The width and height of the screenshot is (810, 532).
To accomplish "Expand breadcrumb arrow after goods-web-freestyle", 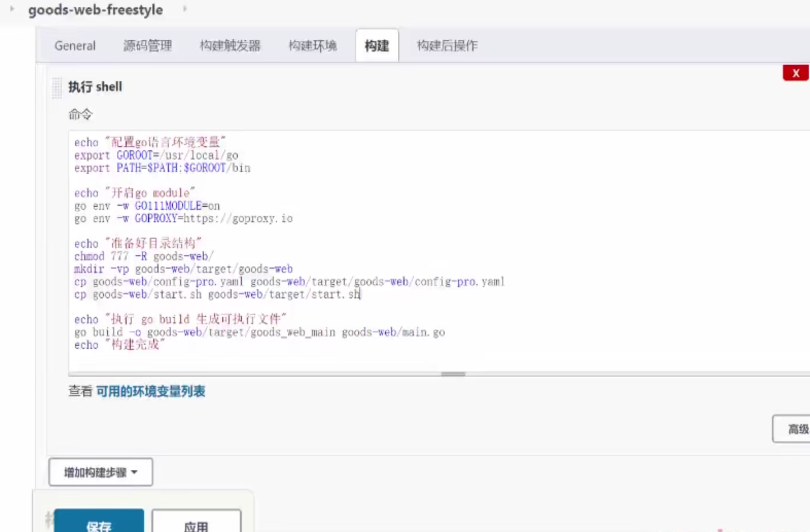I will click(x=185, y=9).
